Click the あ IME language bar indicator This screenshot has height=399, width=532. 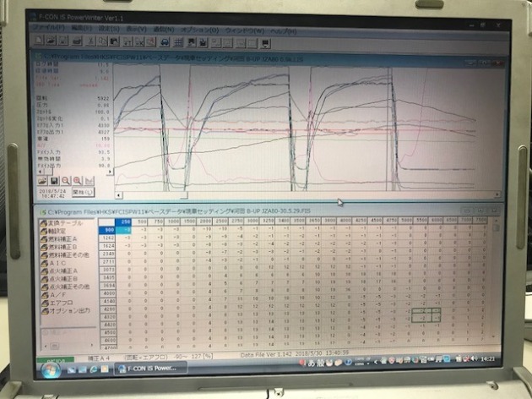tap(311, 363)
